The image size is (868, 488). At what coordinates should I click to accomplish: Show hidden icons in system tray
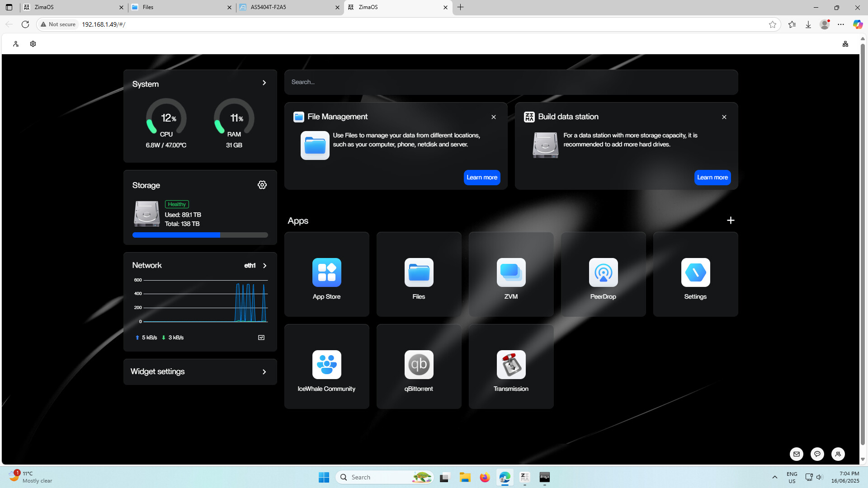point(774,477)
